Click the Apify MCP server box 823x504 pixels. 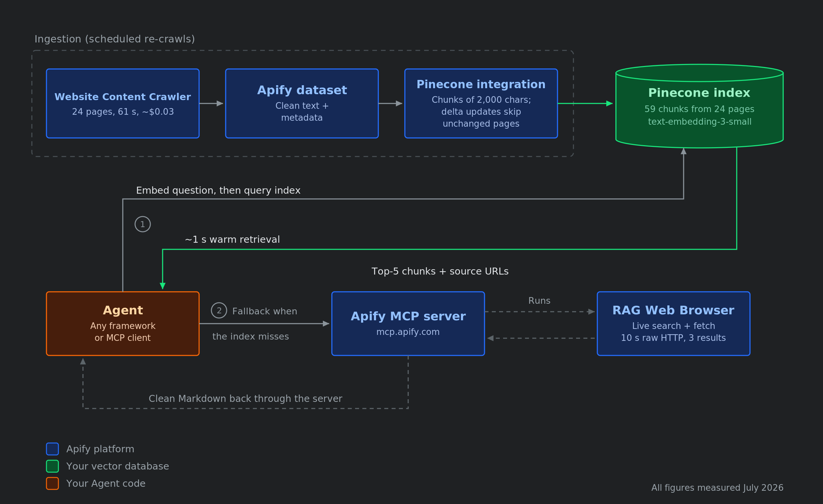(408, 324)
